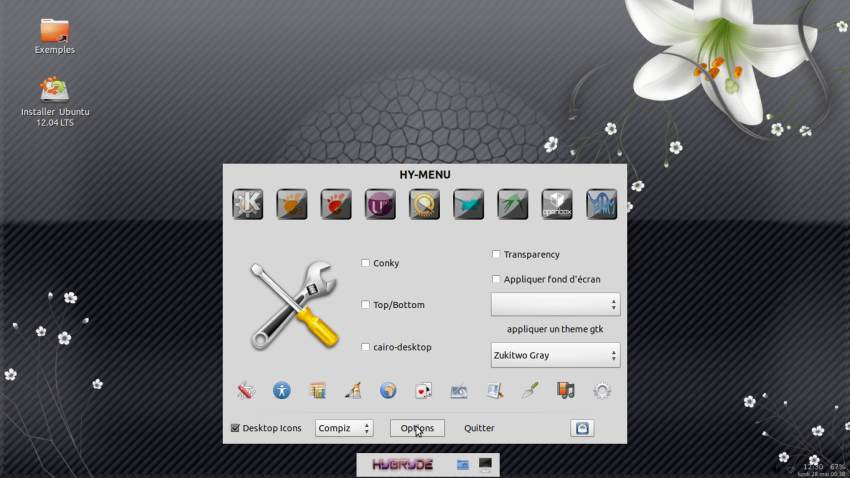850x478 pixels.
Task: Select the KDE desktop session icon
Action: [x=247, y=204]
